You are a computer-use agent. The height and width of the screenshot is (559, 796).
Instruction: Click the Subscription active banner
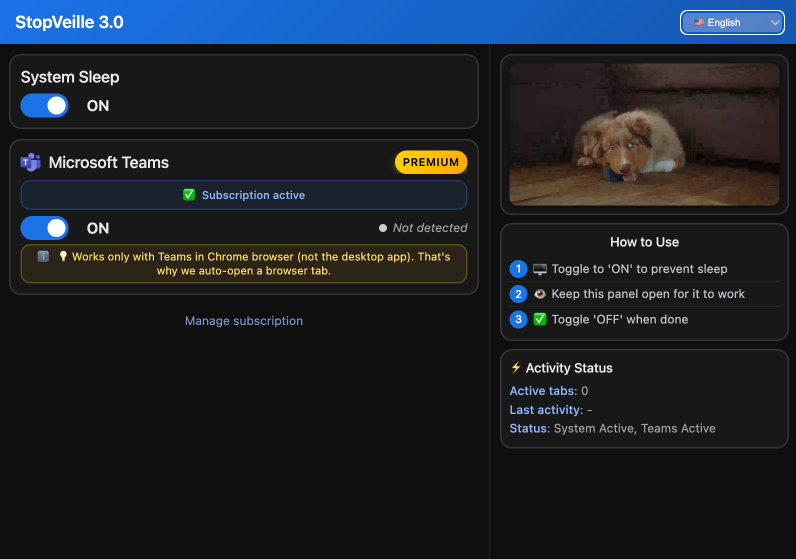tap(244, 195)
